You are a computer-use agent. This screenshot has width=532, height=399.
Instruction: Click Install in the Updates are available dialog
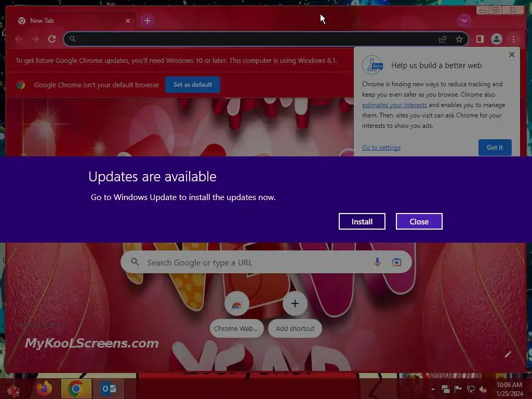362,221
